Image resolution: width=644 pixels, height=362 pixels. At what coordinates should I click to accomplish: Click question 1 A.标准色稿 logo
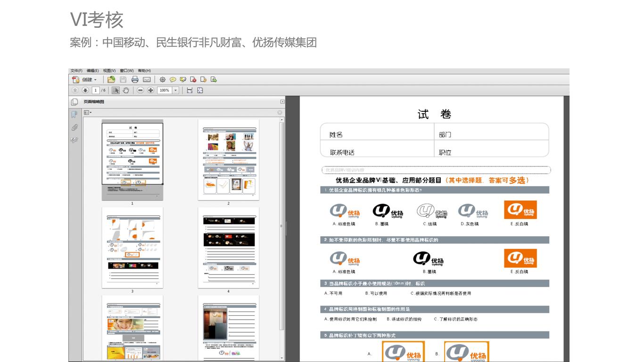[345, 211]
